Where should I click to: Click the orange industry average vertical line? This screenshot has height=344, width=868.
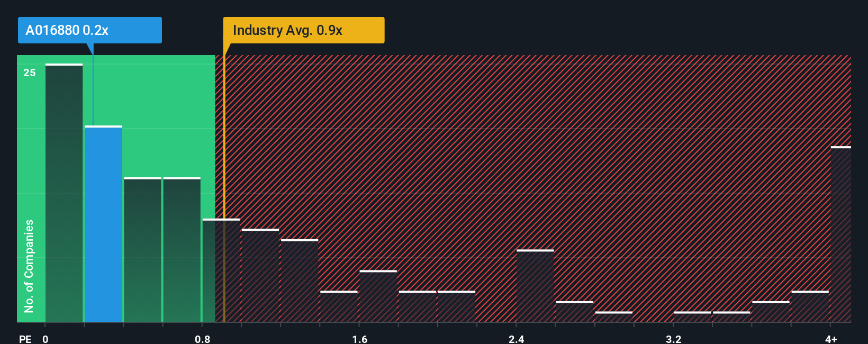click(224, 188)
